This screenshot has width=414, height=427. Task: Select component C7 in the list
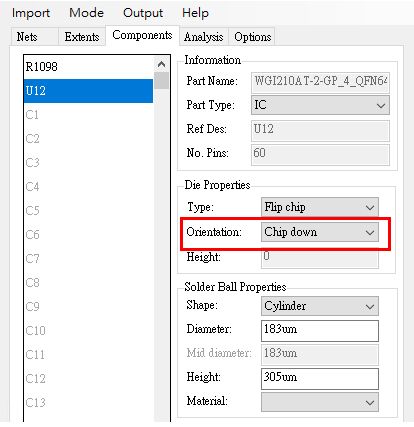88,259
